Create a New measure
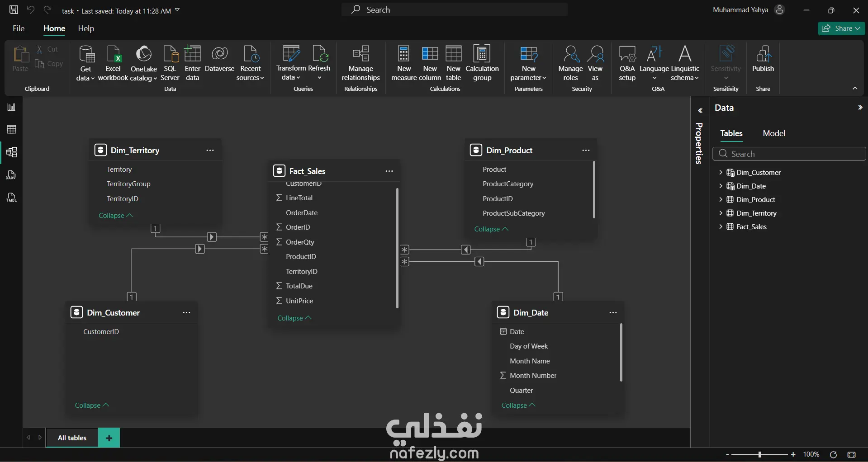 point(404,63)
